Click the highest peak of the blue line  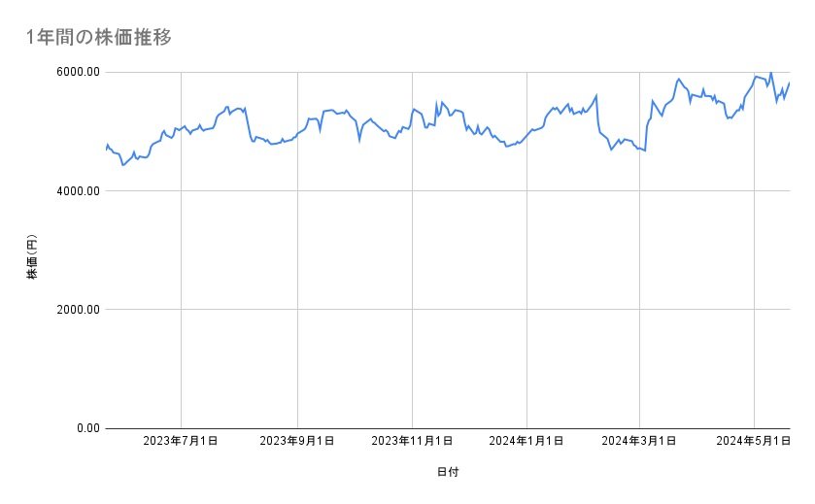pos(770,73)
